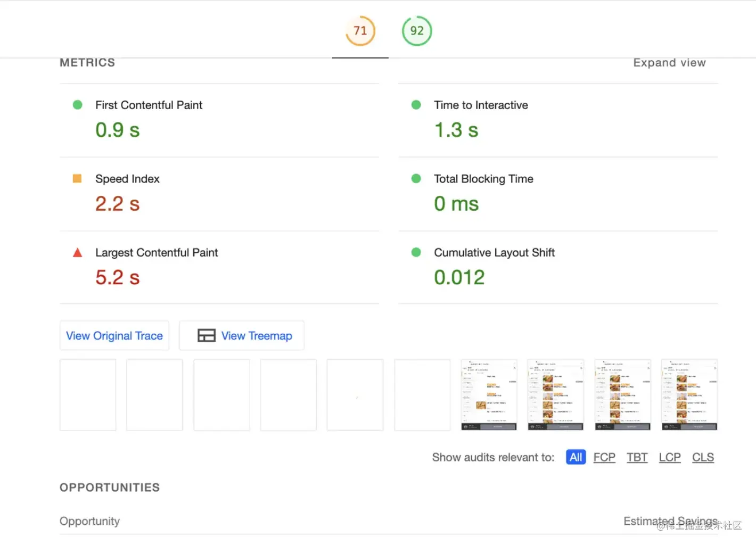Screen dimensions: 756x545
Task: Click the last filmstrip screenshot thumbnail
Action: click(x=689, y=394)
